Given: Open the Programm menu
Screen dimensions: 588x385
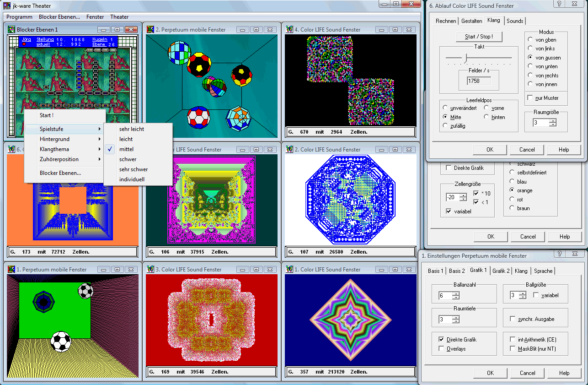Looking at the screenshot, I should pyautogui.click(x=20, y=17).
